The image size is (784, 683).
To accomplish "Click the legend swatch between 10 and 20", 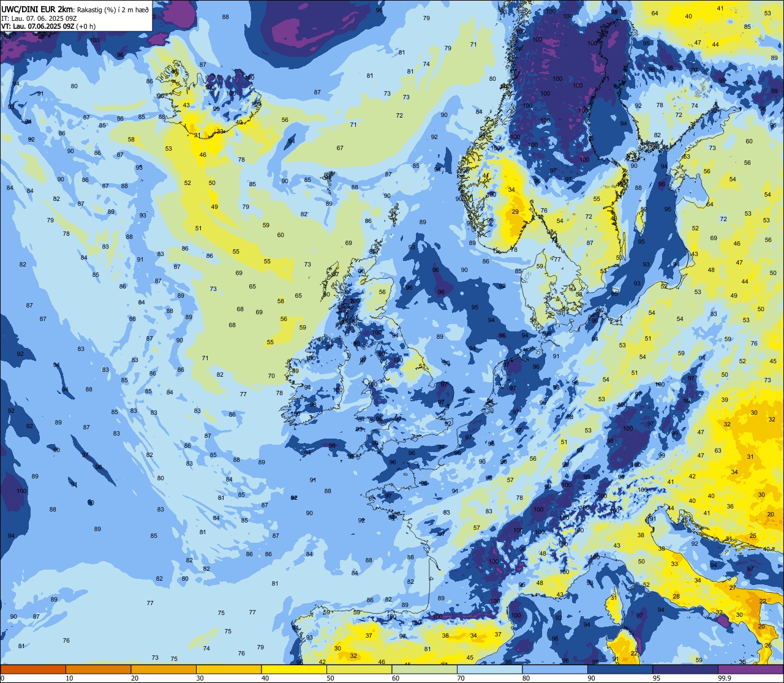I will [x=98, y=669].
